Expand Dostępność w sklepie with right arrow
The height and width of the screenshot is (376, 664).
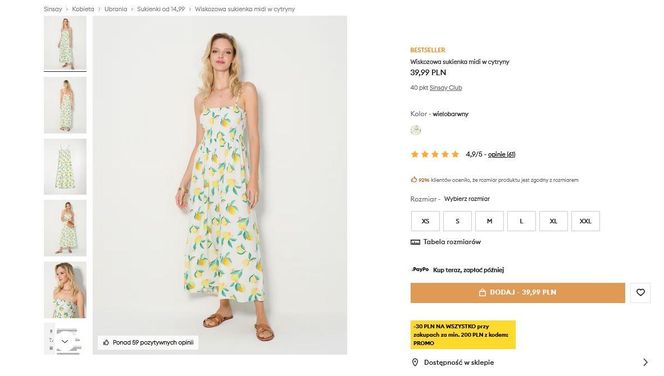(x=645, y=362)
